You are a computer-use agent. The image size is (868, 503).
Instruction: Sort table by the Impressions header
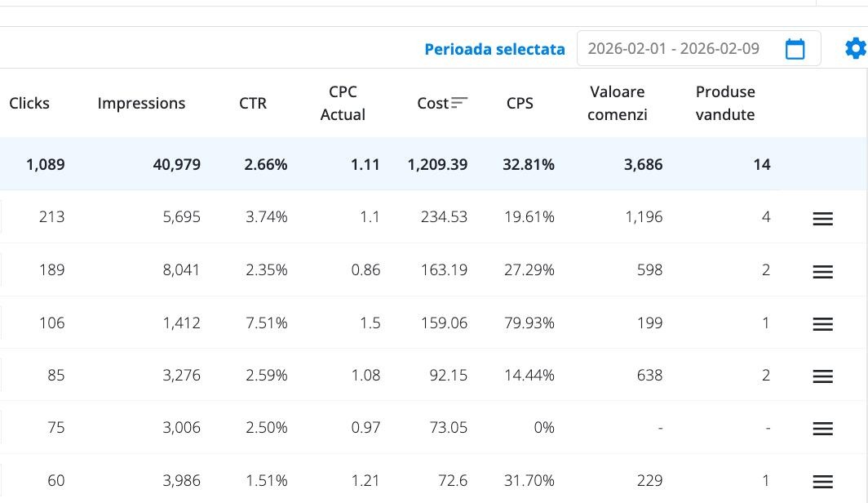(x=141, y=103)
